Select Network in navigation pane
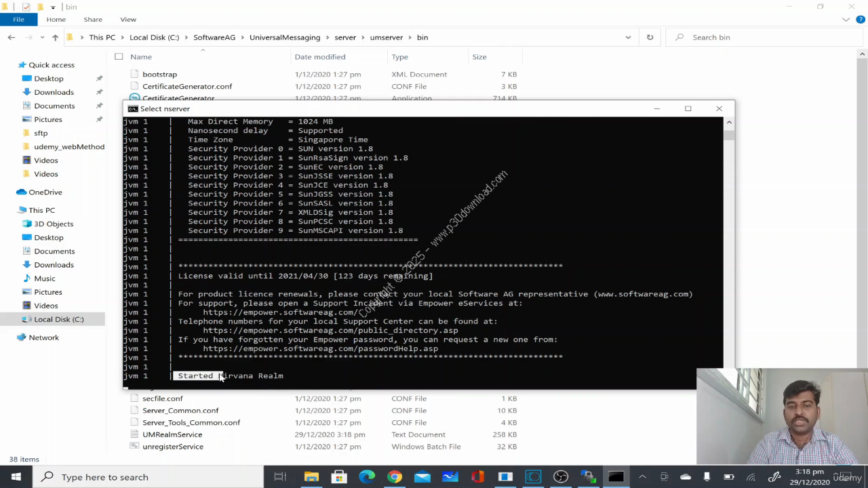 click(x=43, y=338)
